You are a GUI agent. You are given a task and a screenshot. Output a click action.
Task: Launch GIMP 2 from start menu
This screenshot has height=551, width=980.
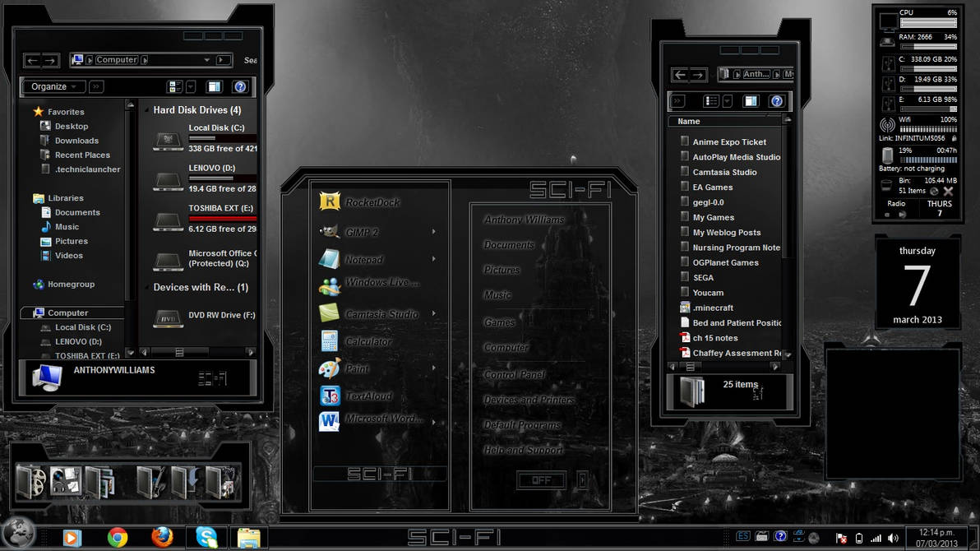tap(362, 232)
